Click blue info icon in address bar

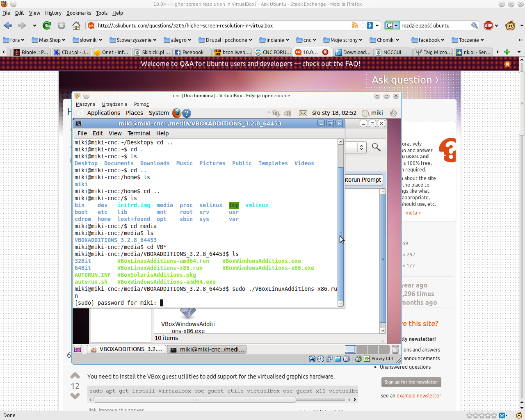[x=370, y=25]
